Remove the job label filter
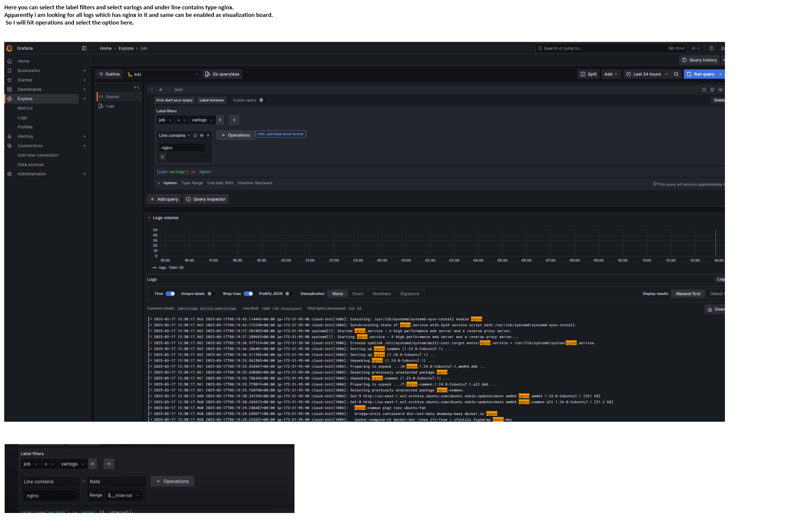 (220, 120)
